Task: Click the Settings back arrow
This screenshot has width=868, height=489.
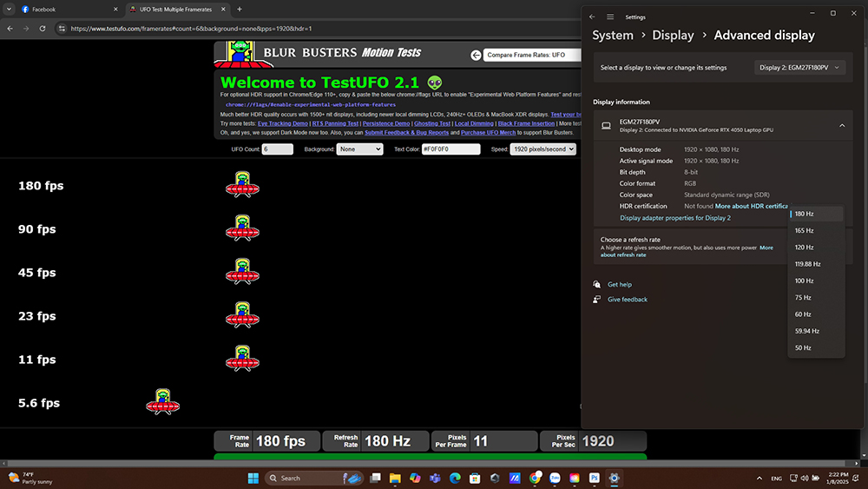Action: (x=592, y=17)
